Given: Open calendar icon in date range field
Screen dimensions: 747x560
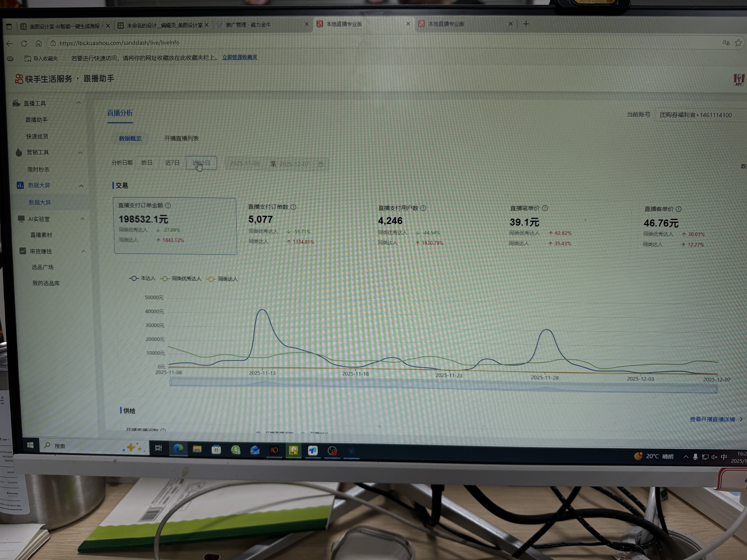Looking at the screenshot, I should 321,164.
